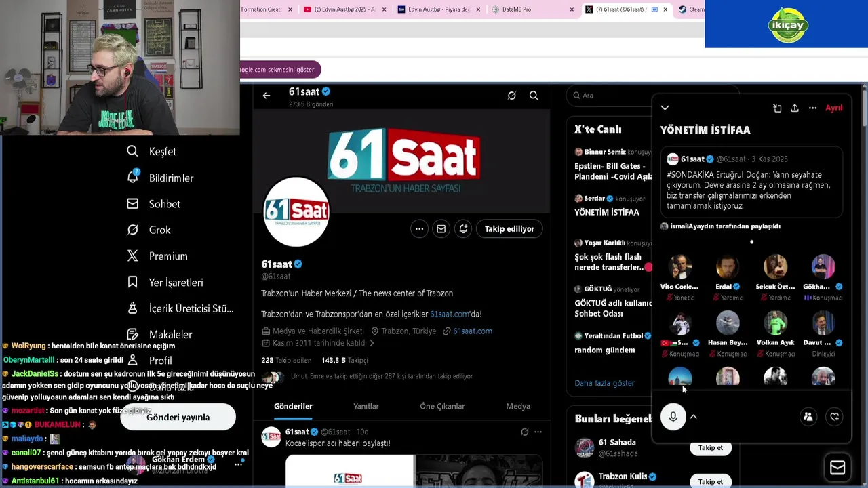Open Grok icon in profile header
This screenshot has height=488, width=868.
512,96
